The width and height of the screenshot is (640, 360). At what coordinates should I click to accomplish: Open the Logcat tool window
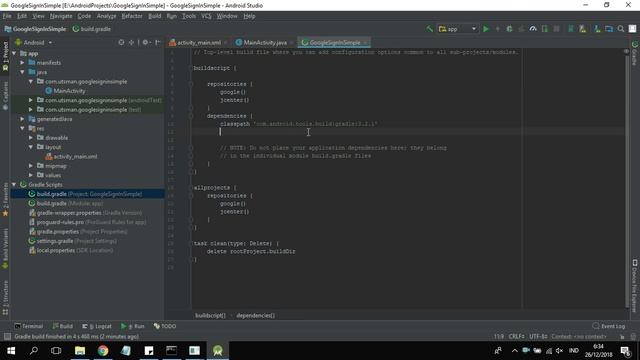[97, 326]
